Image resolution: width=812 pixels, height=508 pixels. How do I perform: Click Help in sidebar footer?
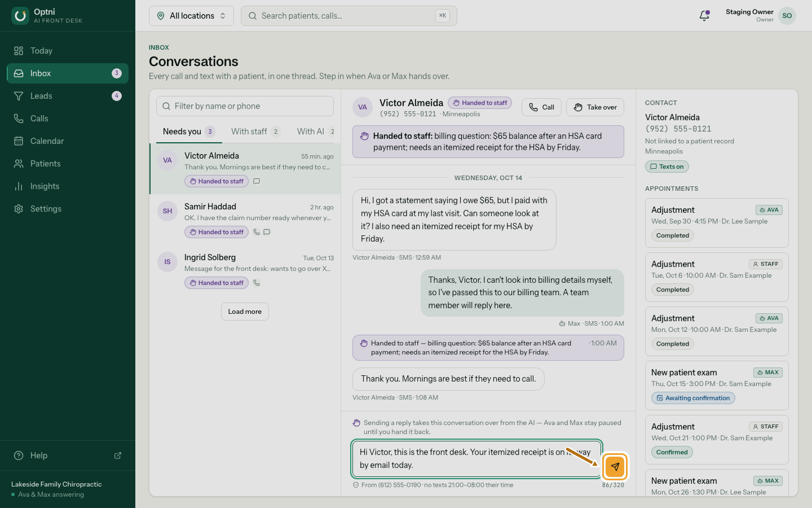tap(68, 456)
